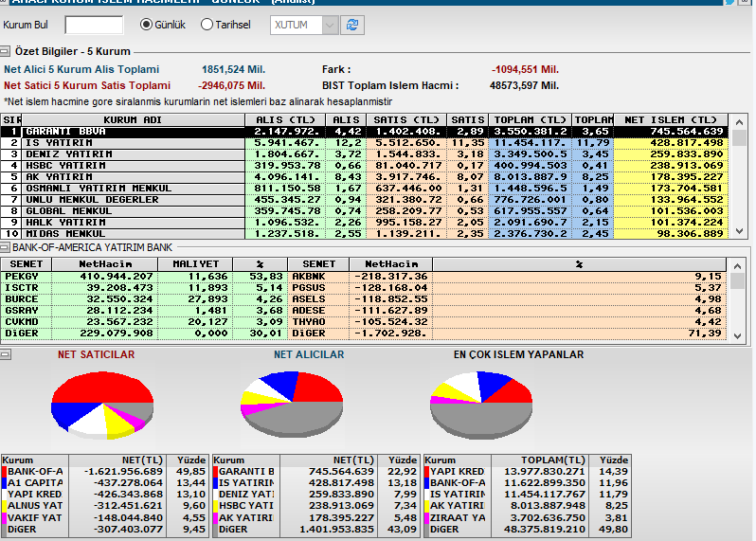The height and width of the screenshot is (541, 756).
Task: Click the NET SATICILAR pie chart
Action: click(x=102, y=405)
